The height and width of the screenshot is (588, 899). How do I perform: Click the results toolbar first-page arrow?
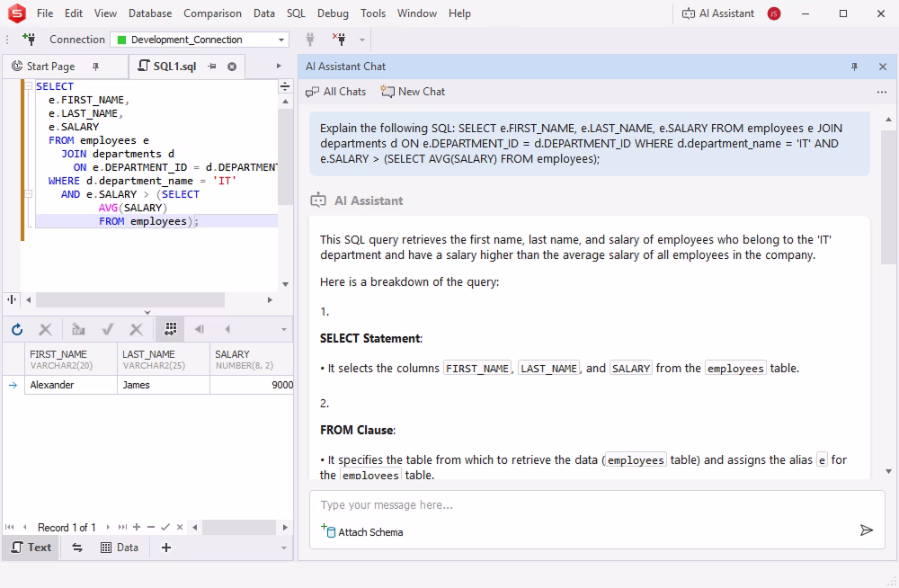(199, 329)
